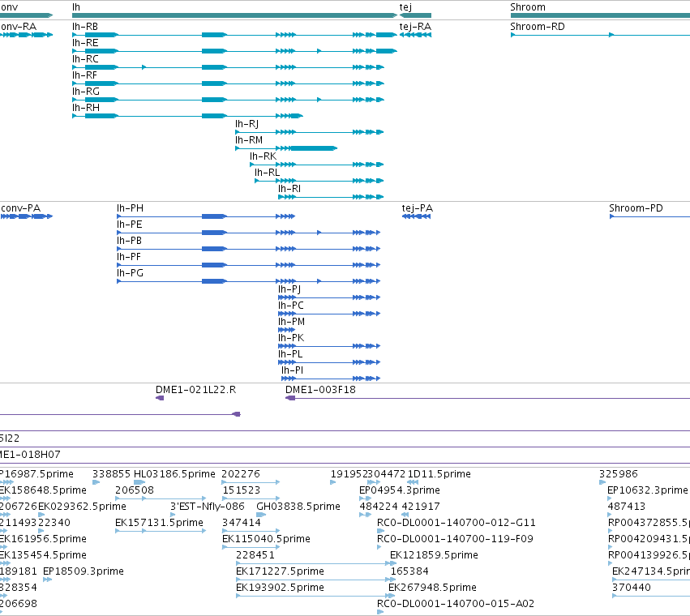Click EST 370440
The width and height of the screenshot is (690, 616).
click(631, 588)
